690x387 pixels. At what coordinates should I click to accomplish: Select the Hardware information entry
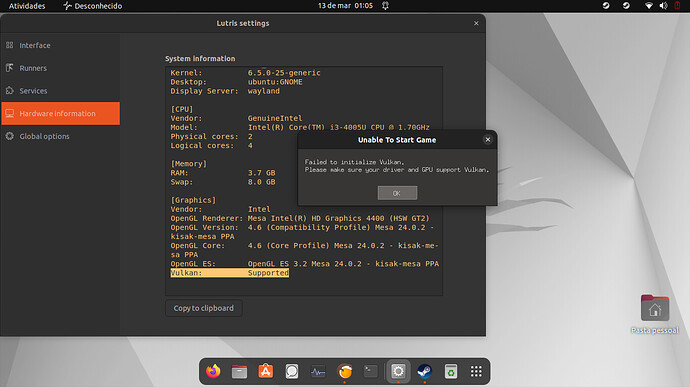click(x=60, y=114)
